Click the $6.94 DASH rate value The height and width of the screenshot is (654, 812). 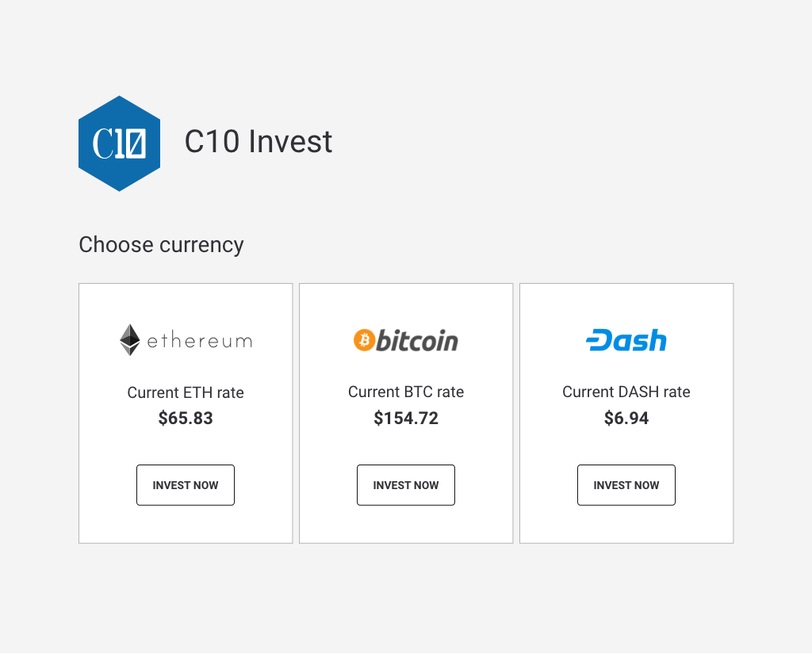pos(626,418)
